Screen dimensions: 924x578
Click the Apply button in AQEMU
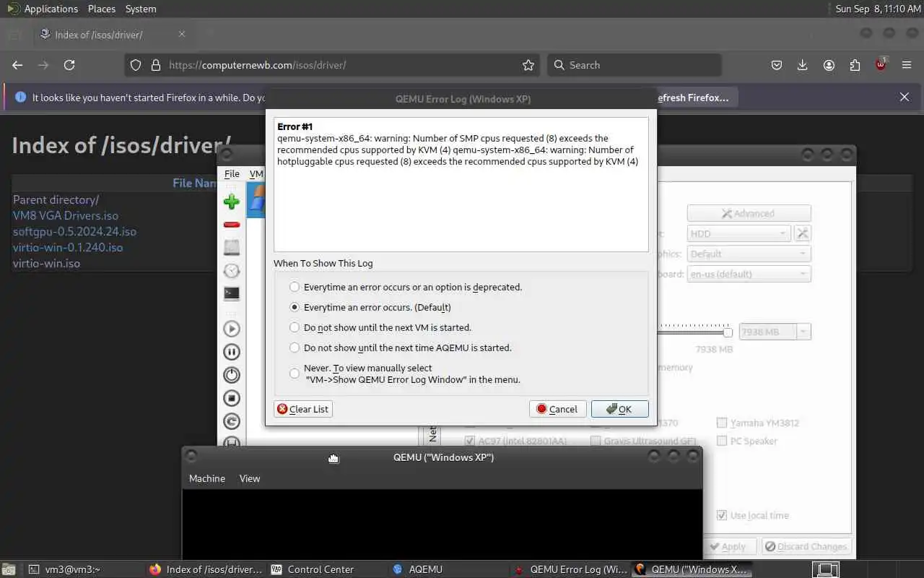(x=728, y=547)
